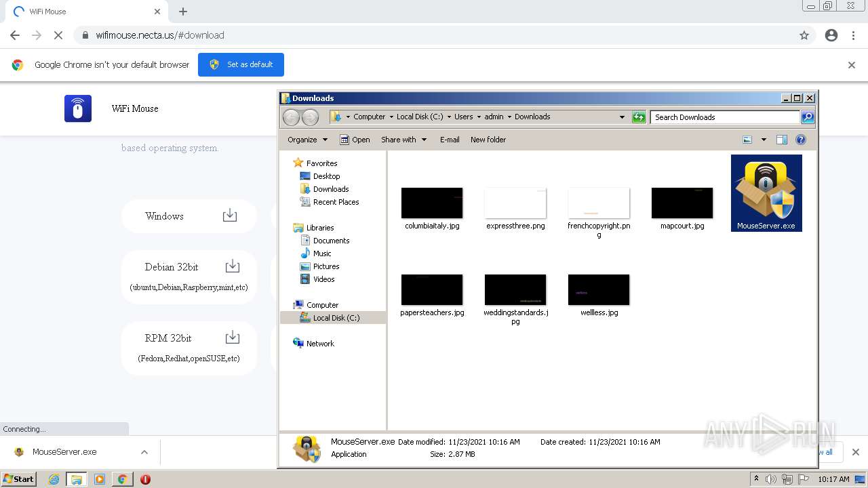The width and height of the screenshot is (868, 488).
Task: Select the MouseServer.exe file icon
Action: pyautogui.click(x=766, y=193)
